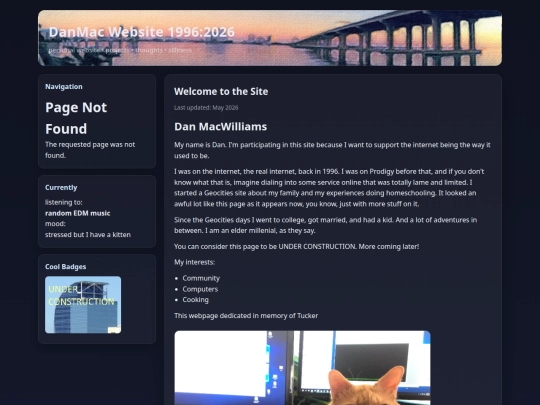Screen dimensions: 540x405
Task: Click the site tagline under the title
Action: [120, 50]
